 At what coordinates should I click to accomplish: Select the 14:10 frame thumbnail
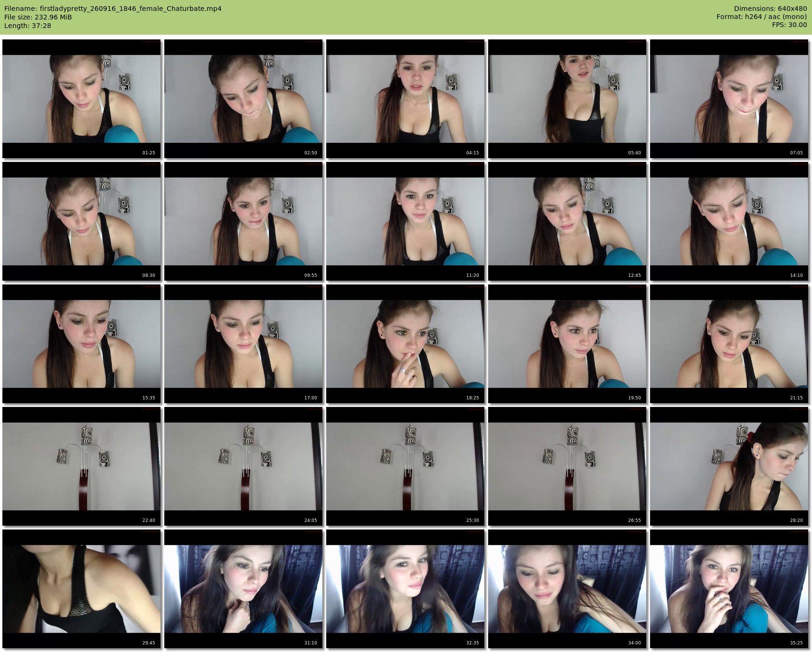click(729, 221)
